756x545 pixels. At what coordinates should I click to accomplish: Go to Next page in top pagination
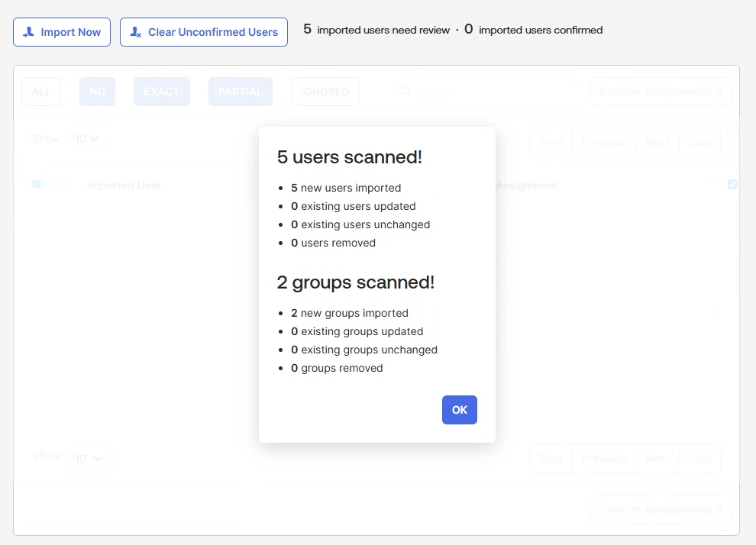(x=657, y=142)
